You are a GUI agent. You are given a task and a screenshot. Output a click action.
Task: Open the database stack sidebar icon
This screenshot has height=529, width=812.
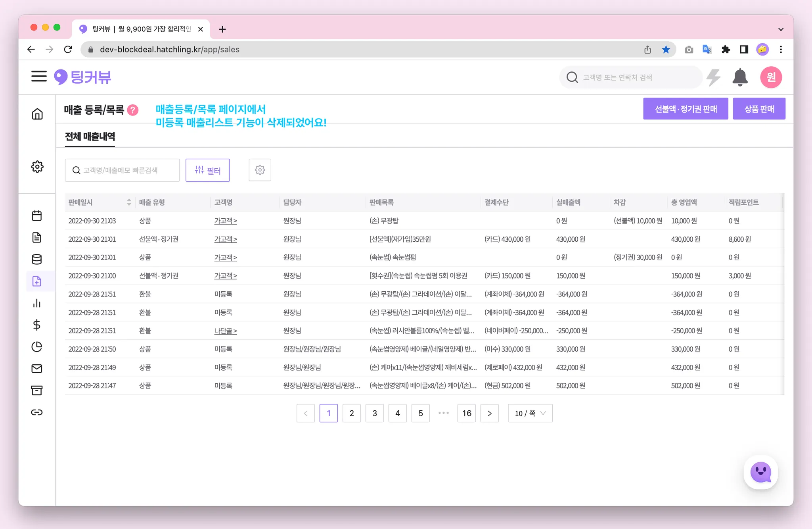pyautogui.click(x=37, y=260)
